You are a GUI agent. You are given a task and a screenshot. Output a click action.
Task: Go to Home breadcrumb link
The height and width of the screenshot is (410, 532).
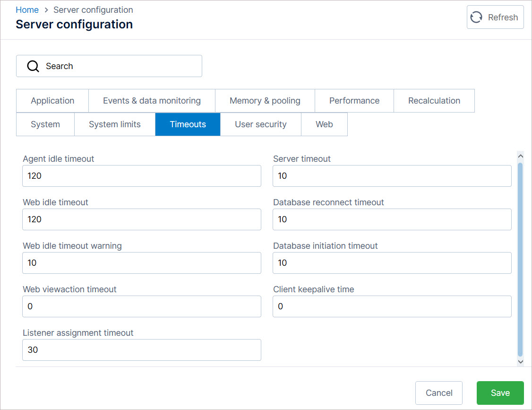tap(27, 10)
